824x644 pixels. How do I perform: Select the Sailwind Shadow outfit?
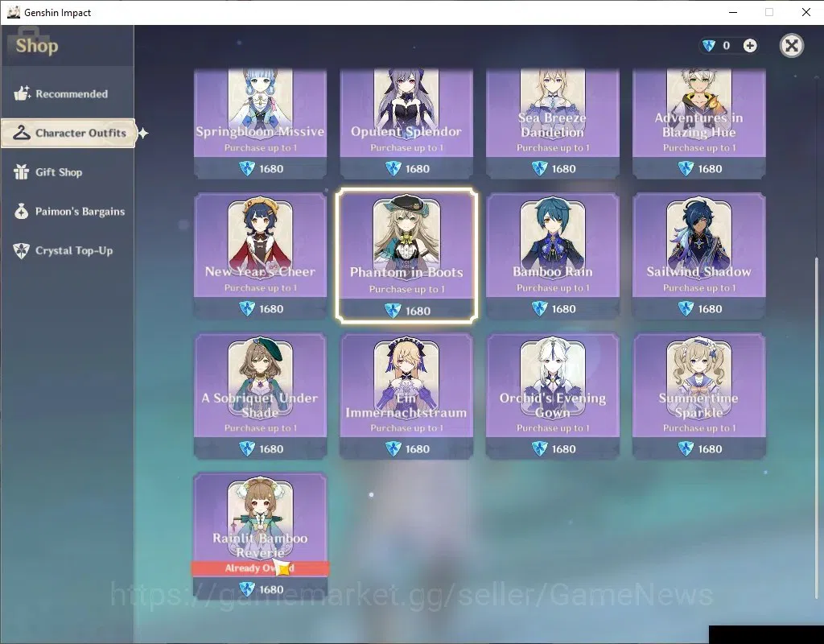pos(699,255)
